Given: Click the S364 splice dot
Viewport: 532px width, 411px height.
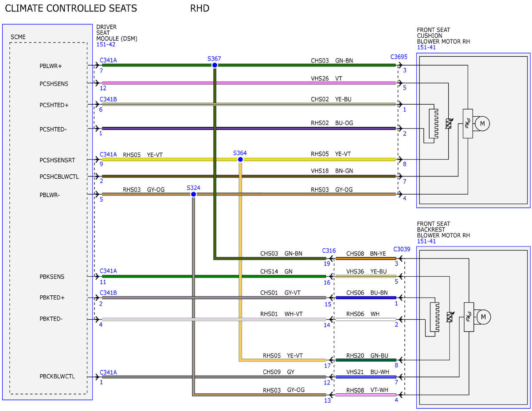Looking at the screenshot, I should click(x=240, y=159).
